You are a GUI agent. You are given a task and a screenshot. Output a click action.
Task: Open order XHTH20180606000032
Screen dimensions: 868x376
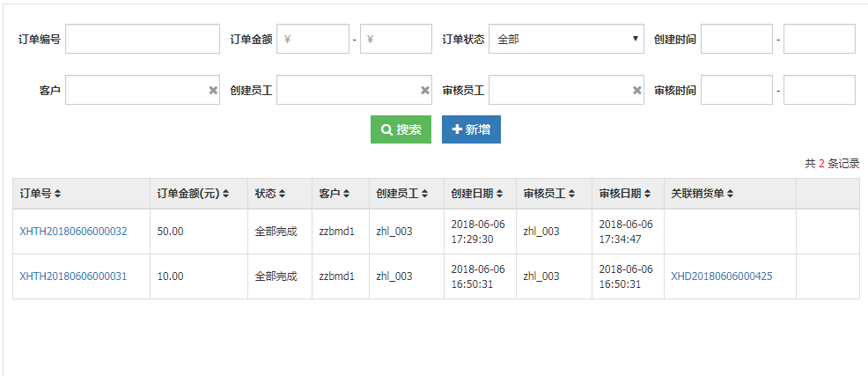[73, 232]
